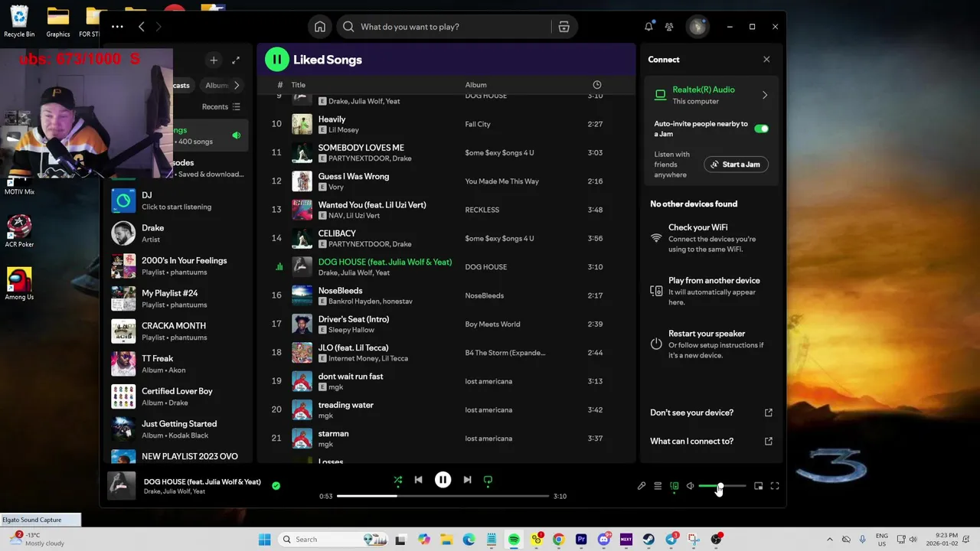Open the Drake artist in library
This screenshot has height=551, width=980.
click(178, 233)
